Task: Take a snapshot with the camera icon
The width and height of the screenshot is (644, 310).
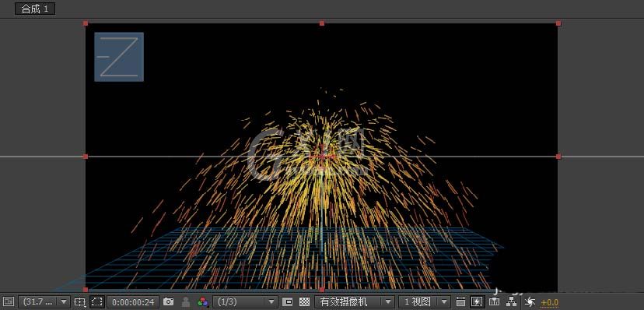Action: [x=169, y=301]
